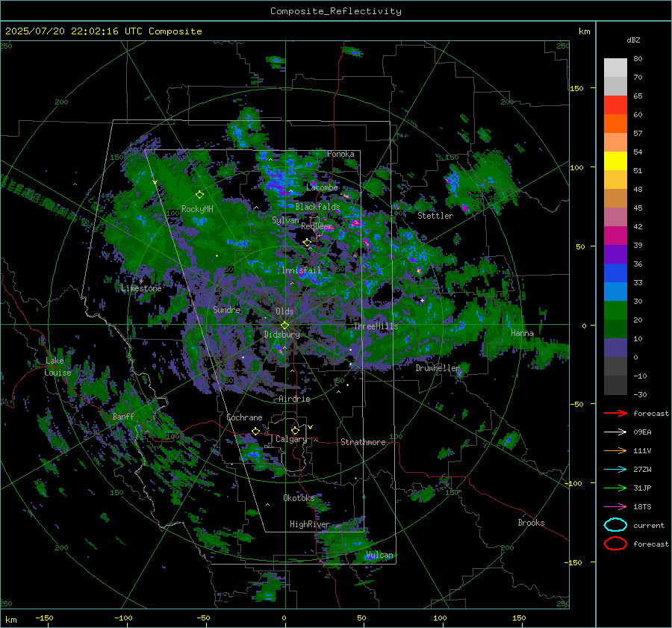Viewport: 672px width, 628px height.
Task: Select the magenta 18TS arrow legend symbol
Action: (615, 507)
